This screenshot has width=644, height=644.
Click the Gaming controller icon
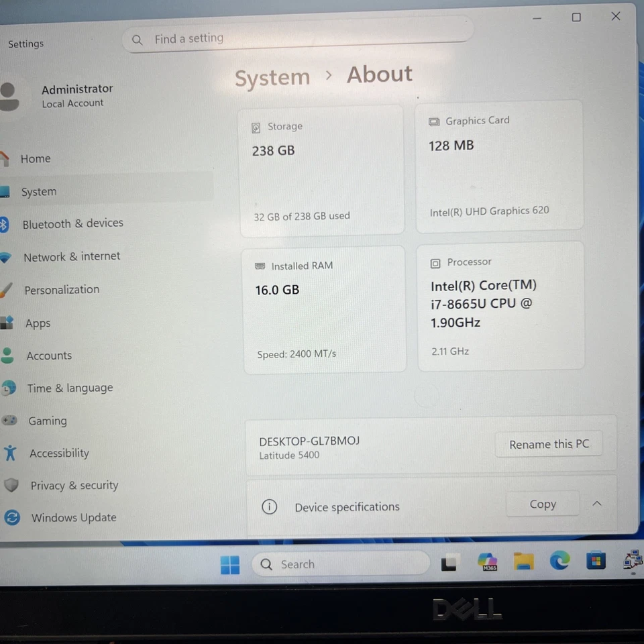(9, 421)
